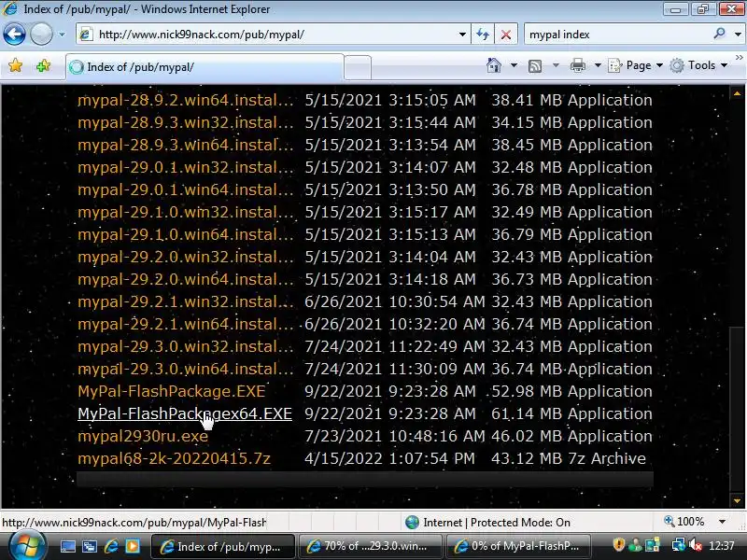This screenshot has height=560, width=747.
Task: Expand the address bar history dropdown
Action: (x=462, y=35)
